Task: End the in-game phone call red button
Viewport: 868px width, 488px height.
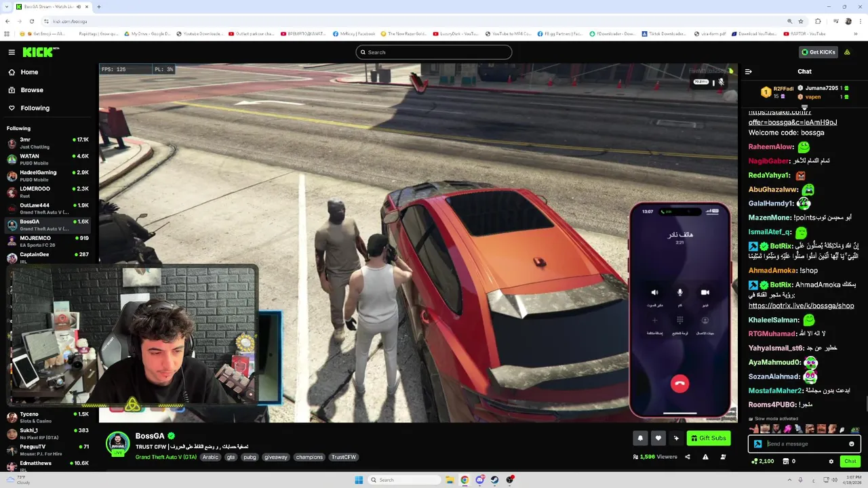Action: click(679, 384)
